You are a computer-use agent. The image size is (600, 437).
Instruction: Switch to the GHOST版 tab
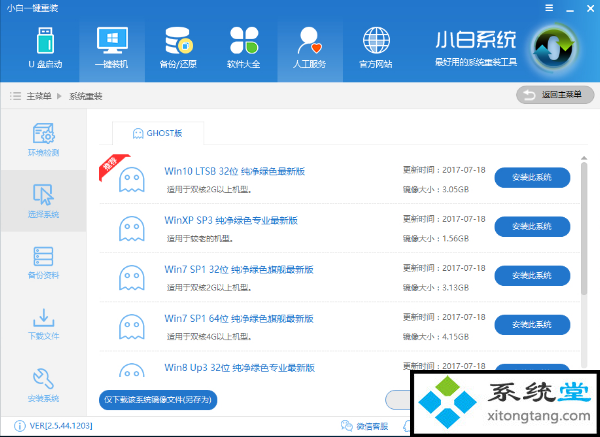coord(158,133)
